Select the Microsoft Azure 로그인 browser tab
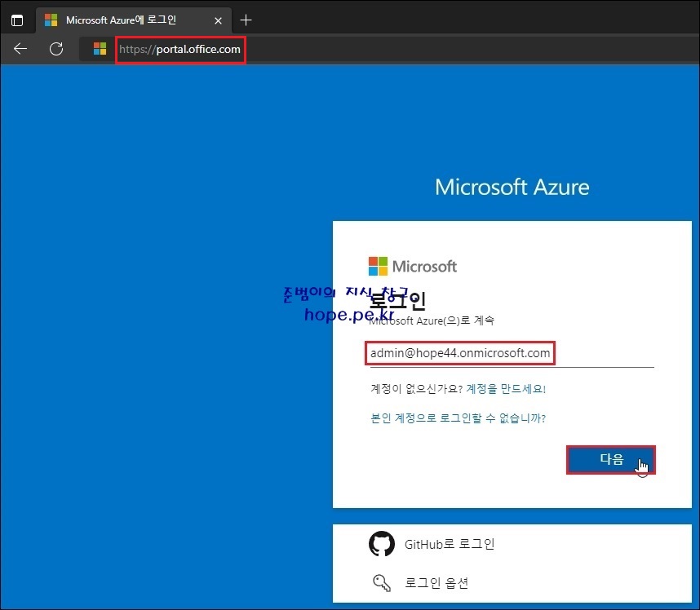700x610 pixels. coord(134,20)
